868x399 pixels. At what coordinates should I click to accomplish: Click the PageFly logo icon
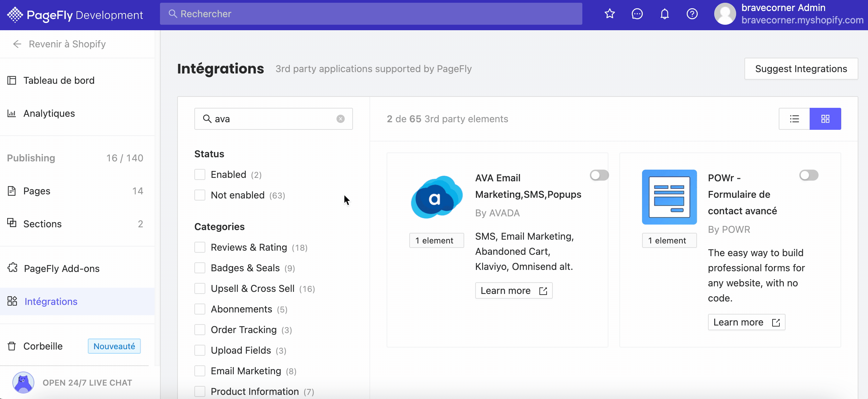pyautogui.click(x=15, y=15)
